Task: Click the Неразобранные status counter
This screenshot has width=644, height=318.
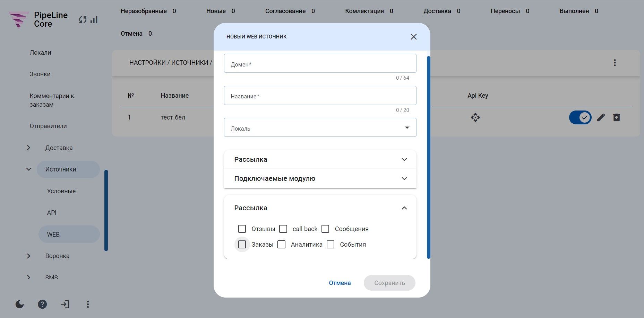Action: pos(148,11)
